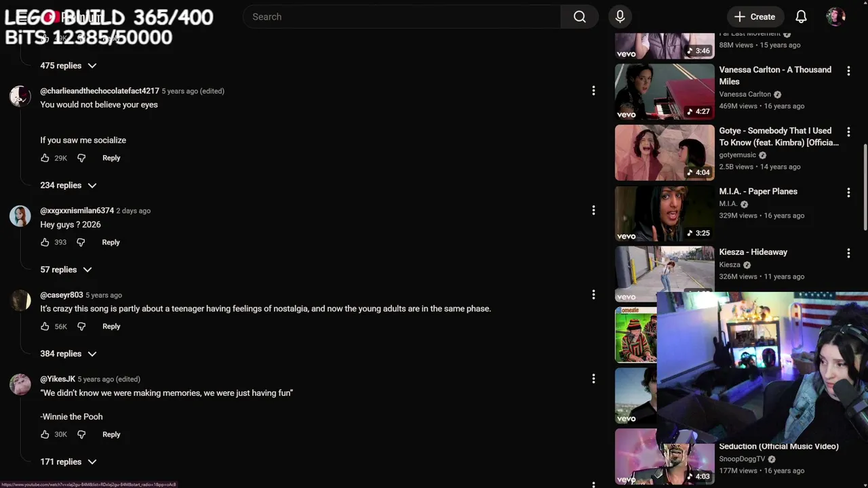This screenshot has height=488, width=868.
Task: Open the Kiesza Hideaway video thumbnail
Action: pos(665,274)
